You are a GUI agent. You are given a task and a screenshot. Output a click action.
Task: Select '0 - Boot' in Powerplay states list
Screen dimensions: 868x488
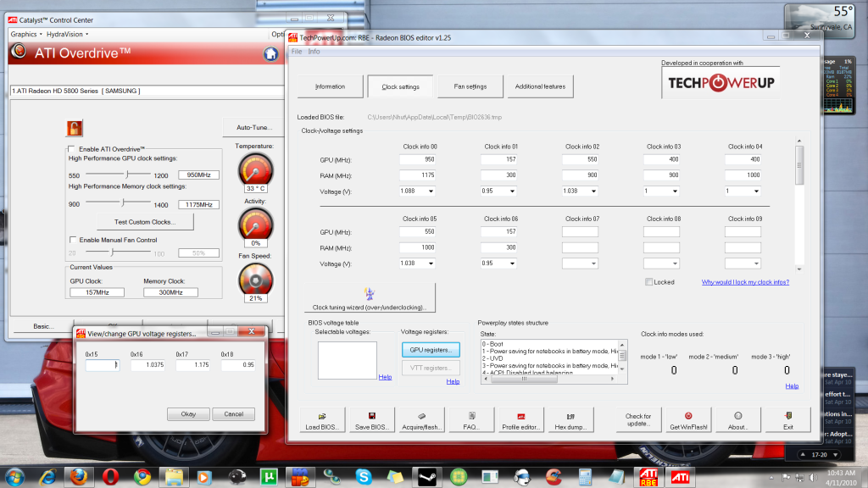click(x=492, y=344)
